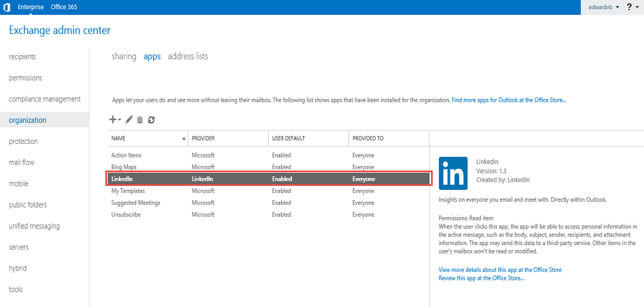
Task: Edit selected app with pencil icon
Action: [129, 120]
